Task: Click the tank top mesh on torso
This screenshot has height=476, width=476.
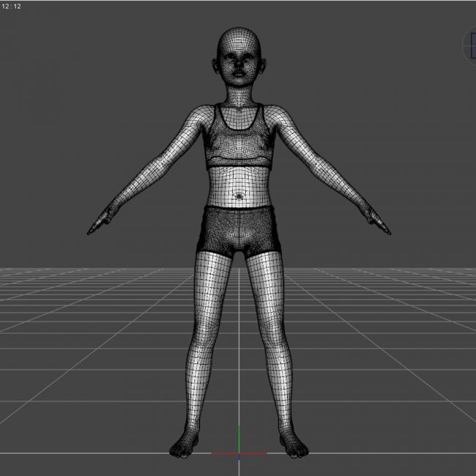Action: tap(239, 139)
